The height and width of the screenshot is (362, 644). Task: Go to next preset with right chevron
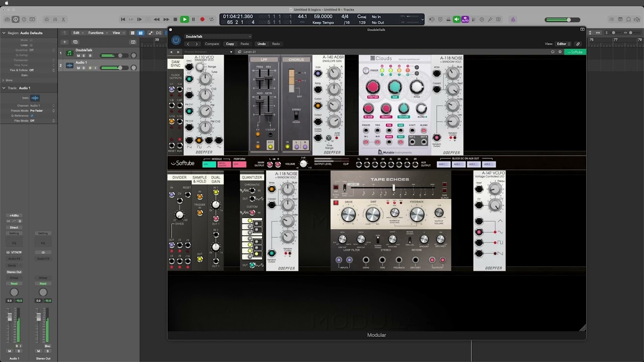coord(197,44)
